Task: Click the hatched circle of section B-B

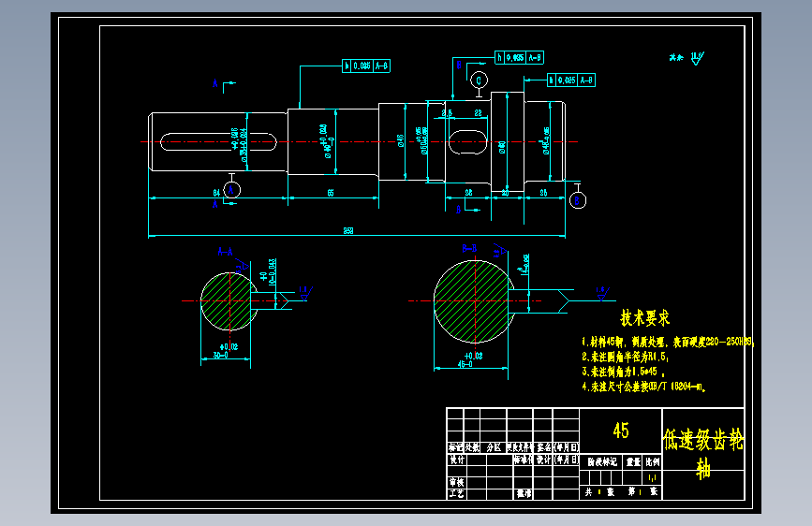Action: click(474, 301)
